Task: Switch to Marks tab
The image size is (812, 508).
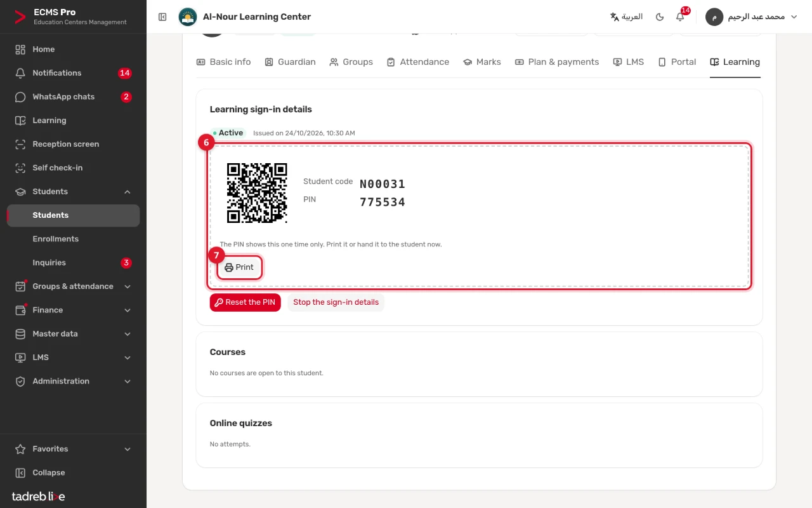Action: [482, 62]
